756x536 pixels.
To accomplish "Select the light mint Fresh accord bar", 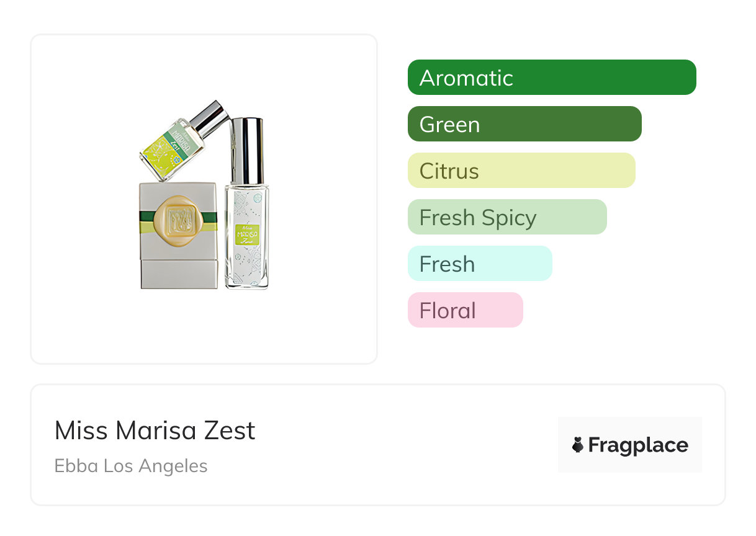I will [x=480, y=264].
